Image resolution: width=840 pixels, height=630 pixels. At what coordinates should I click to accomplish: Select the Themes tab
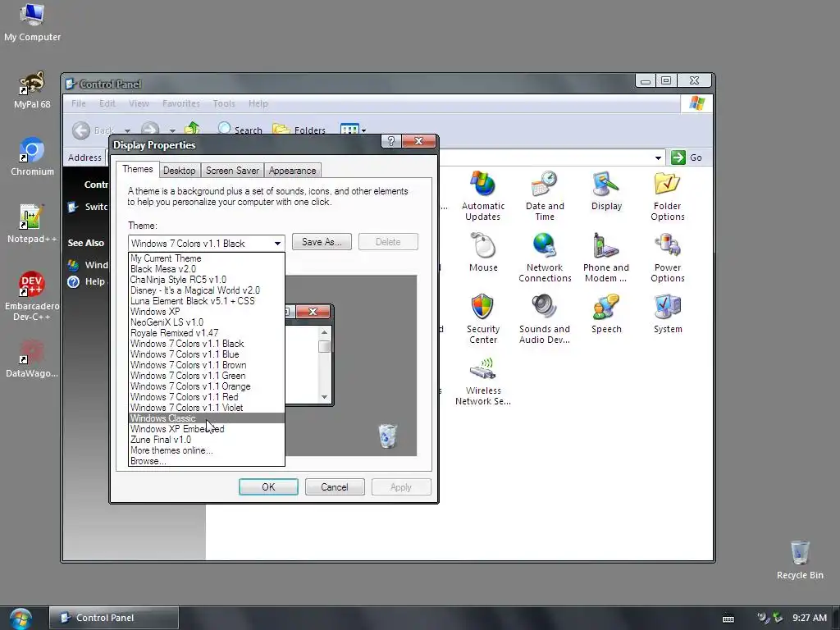(x=138, y=169)
